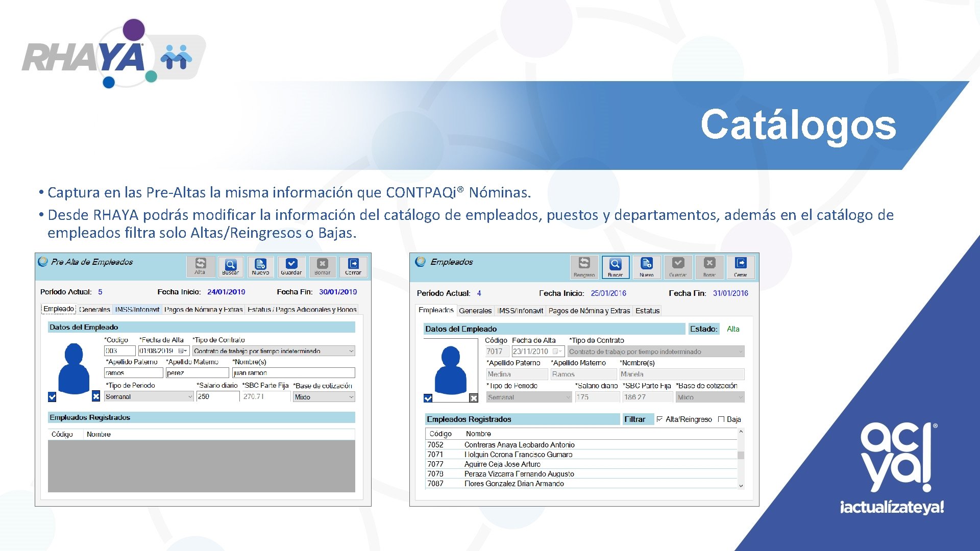This screenshot has width=980, height=551.
Task: Click Nuevo icon in Empleados window
Action: pos(647,267)
